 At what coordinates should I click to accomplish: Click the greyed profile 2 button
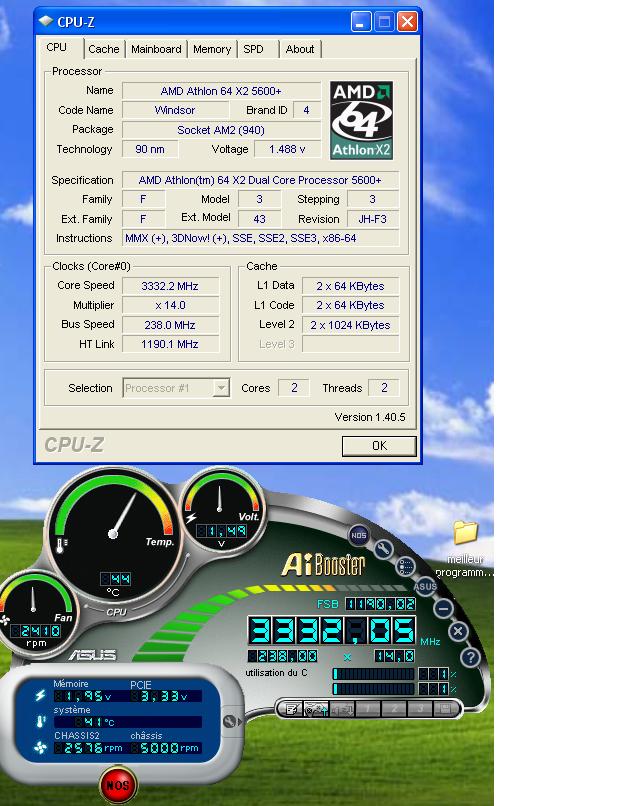coord(394,710)
